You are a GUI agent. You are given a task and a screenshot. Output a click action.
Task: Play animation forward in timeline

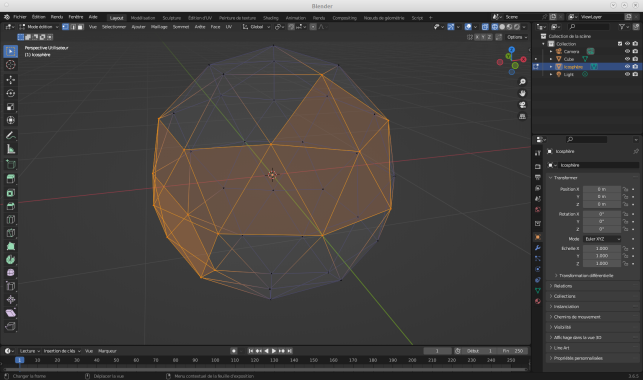click(274, 351)
